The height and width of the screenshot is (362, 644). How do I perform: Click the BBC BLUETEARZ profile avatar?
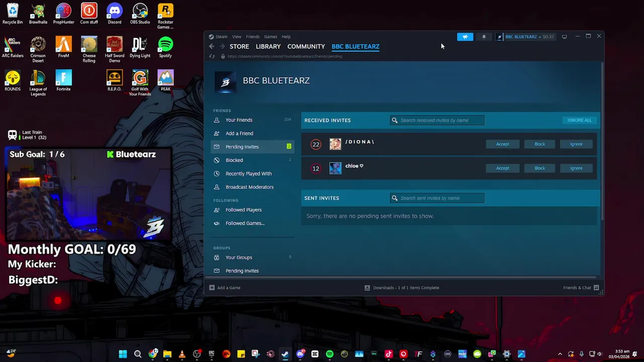[225, 81]
